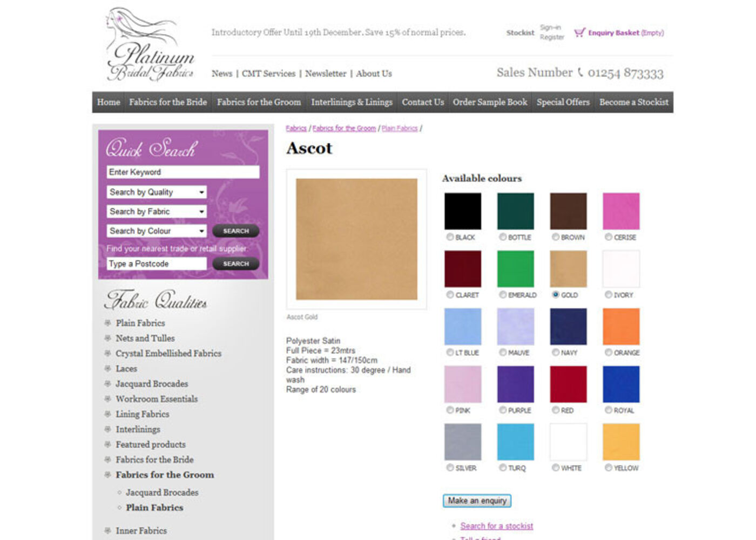
Task: Select the Yellow colour radio button
Action: pyautogui.click(x=608, y=468)
